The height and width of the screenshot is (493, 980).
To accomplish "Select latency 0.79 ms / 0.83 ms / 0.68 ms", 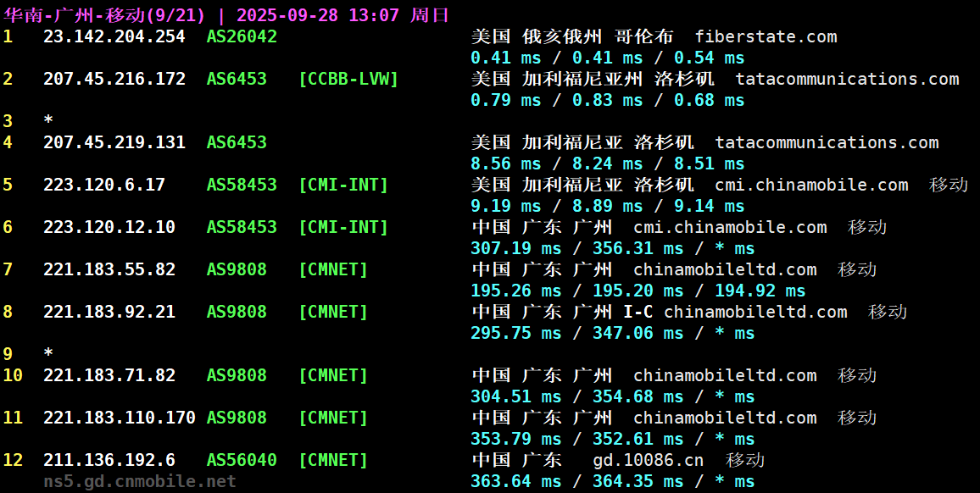I will 608,100.
